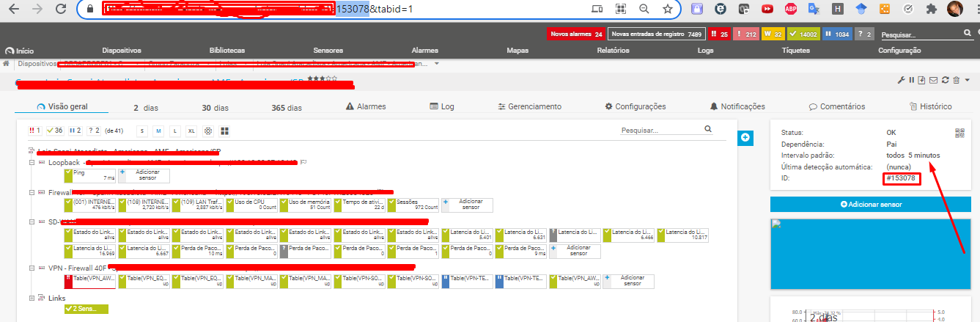
Task: Switch to the Gerenciamento tab
Action: point(529,106)
